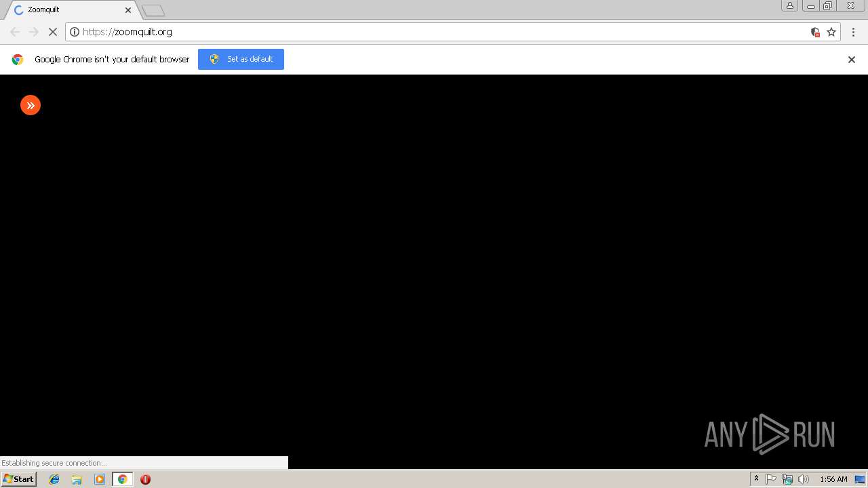868x488 pixels.
Task: Go forward to next page
Action: click(x=33, y=32)
